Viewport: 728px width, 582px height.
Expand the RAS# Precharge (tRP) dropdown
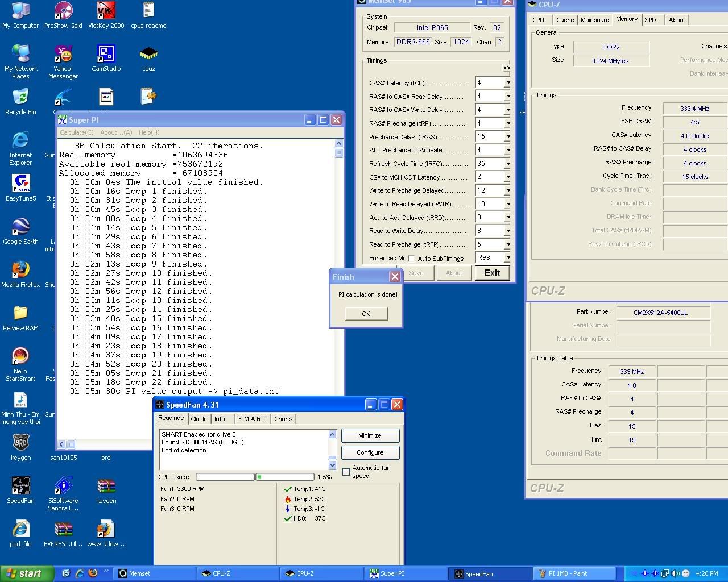[x=507, y=123]
